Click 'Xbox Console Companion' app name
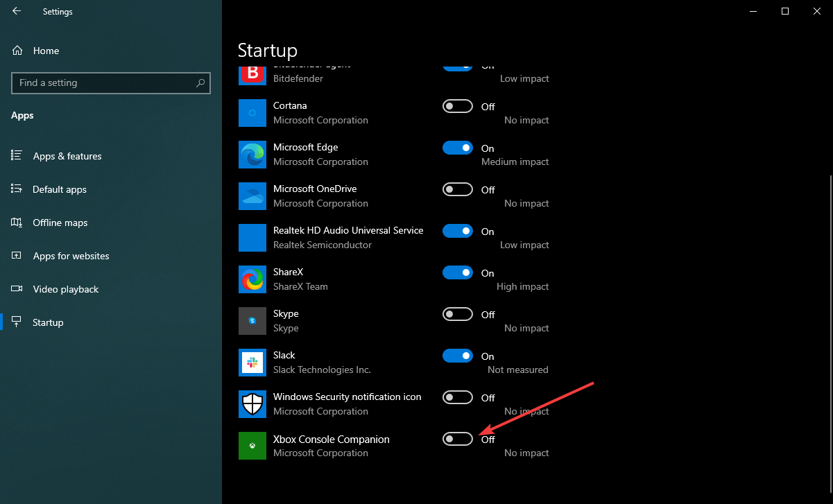This screenshot has height=504, width=833. click(x=332, y=439)
